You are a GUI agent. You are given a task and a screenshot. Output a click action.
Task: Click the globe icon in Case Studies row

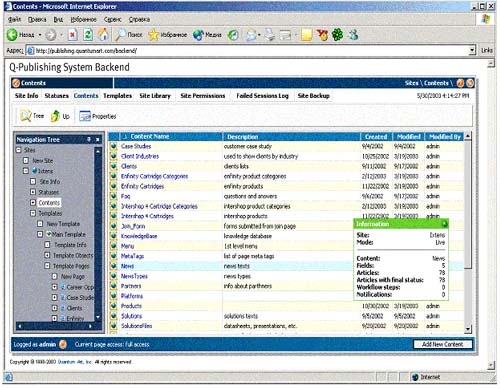[x=114, y=146]
